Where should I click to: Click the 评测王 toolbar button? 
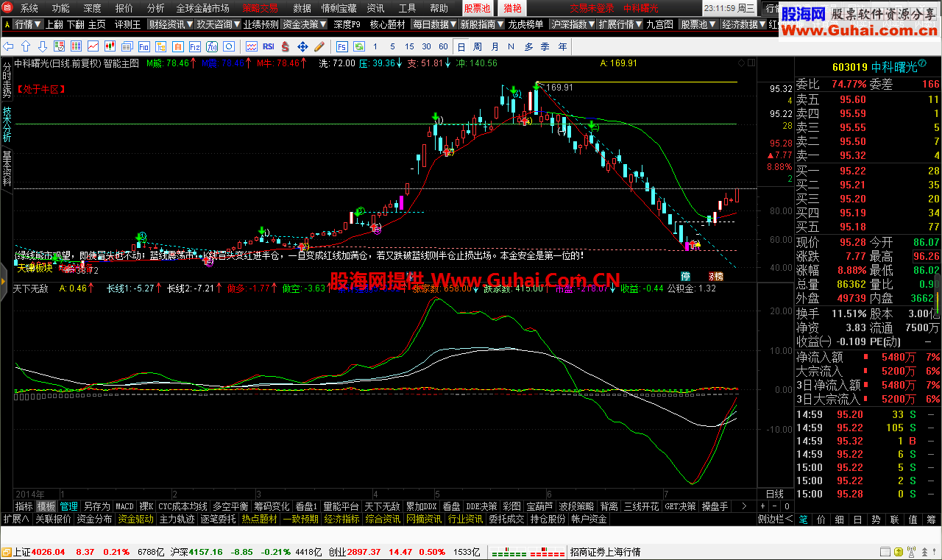[x=127, y=24]
